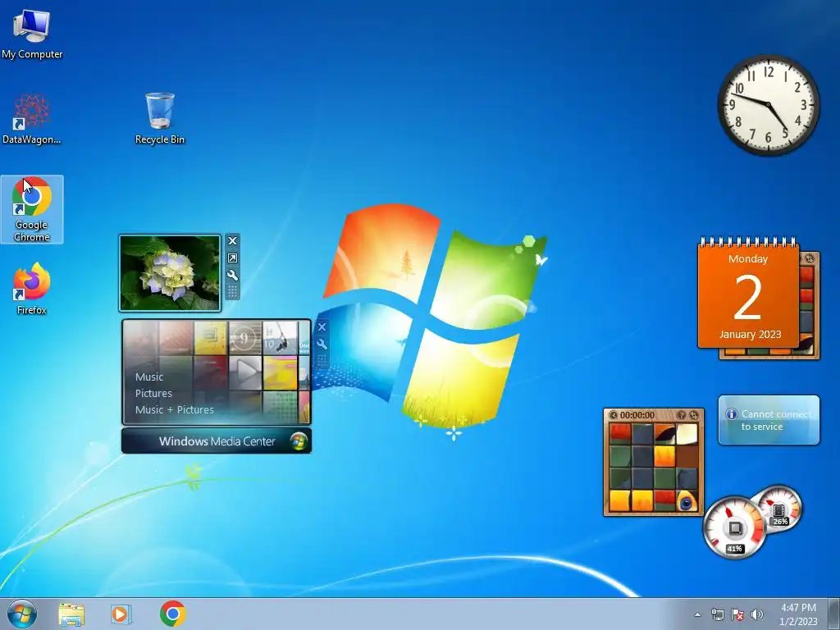Open the volume speaker tray icon
This screenshot has width=840, height=630.
point(756,614)
